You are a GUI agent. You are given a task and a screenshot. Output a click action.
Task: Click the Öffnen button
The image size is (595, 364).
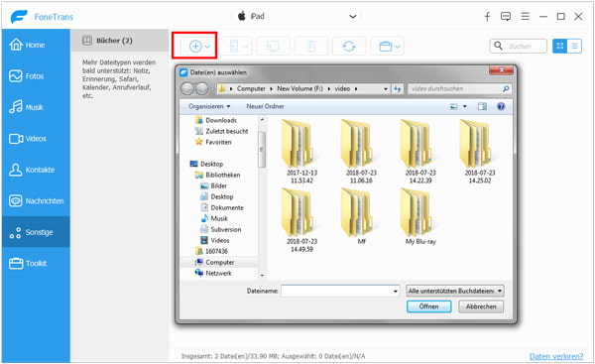click(x=428, y=306)
